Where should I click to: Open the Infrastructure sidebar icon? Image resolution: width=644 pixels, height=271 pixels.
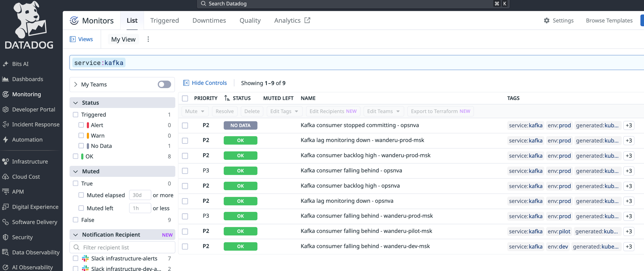pyautogui.click(x=5, y=161)
